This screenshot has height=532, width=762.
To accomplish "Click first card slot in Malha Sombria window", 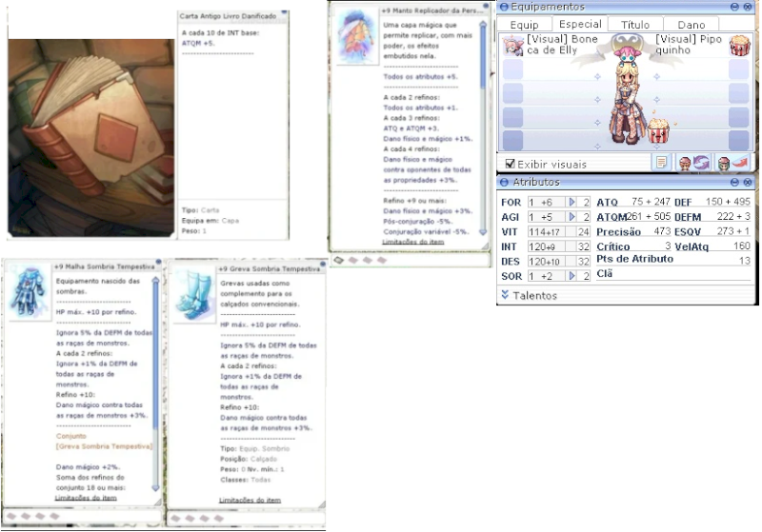I will tap(11, 516).
